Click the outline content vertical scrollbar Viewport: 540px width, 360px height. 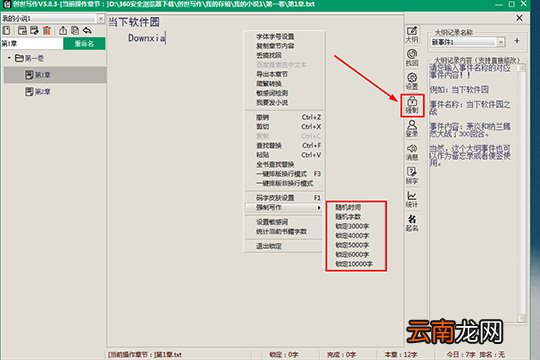pyautogui.click(x=521, y=193)
